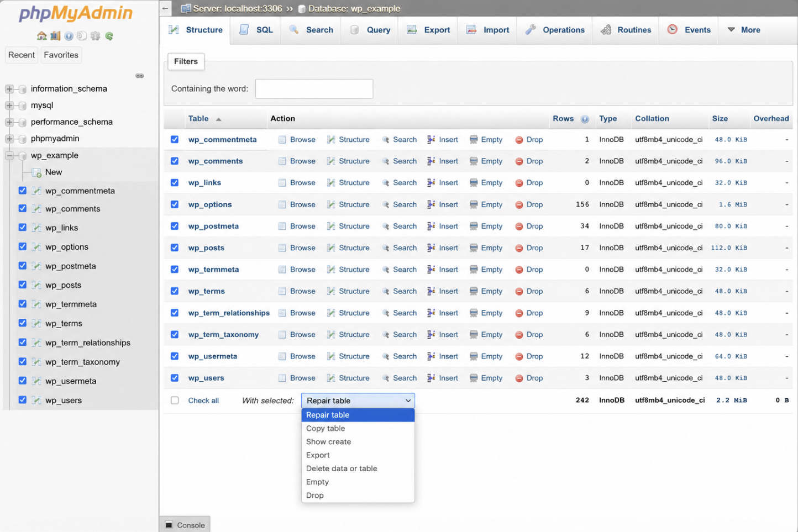This screenshot has height=532, width=798.
Task: Uncheck the wp_options row checkbox in the table
Action: coord(175,204)
